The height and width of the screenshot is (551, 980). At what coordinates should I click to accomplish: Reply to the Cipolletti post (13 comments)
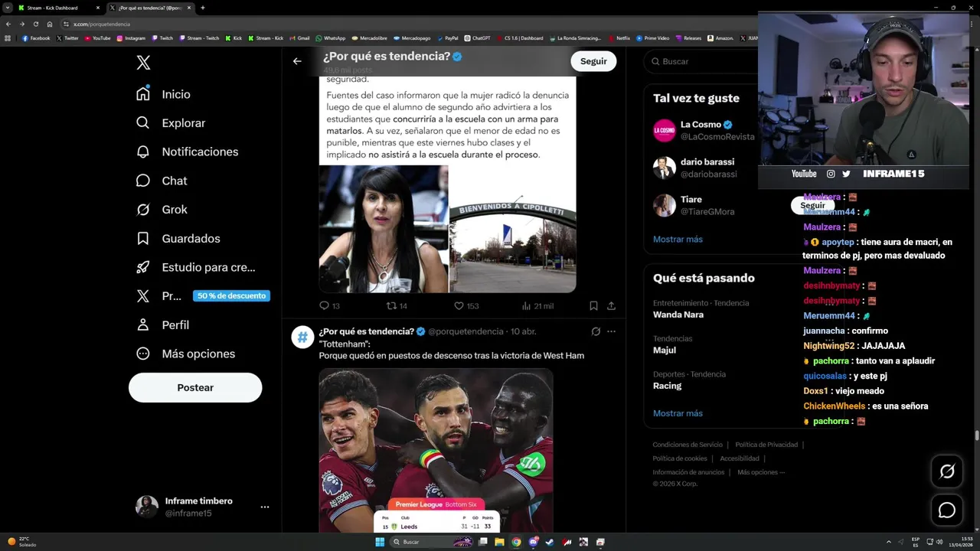329,305
